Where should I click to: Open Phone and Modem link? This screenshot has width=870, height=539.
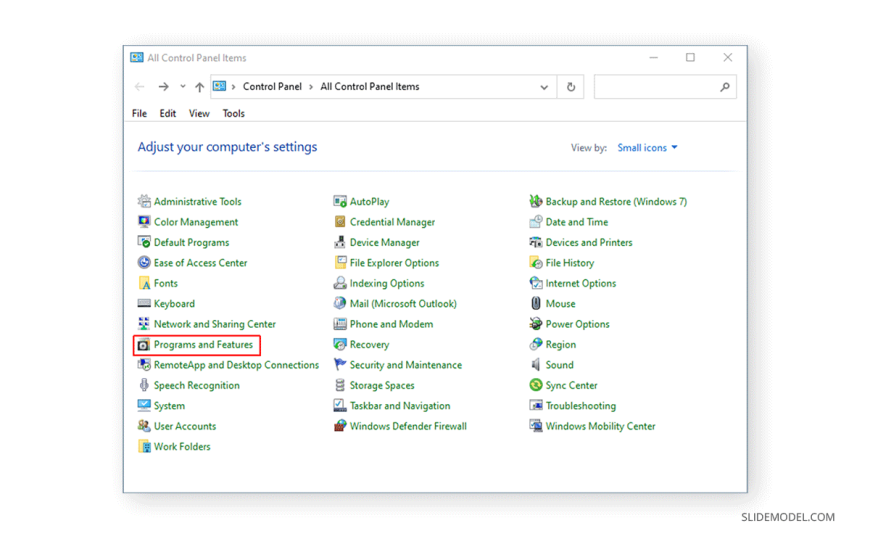[392, 324]
